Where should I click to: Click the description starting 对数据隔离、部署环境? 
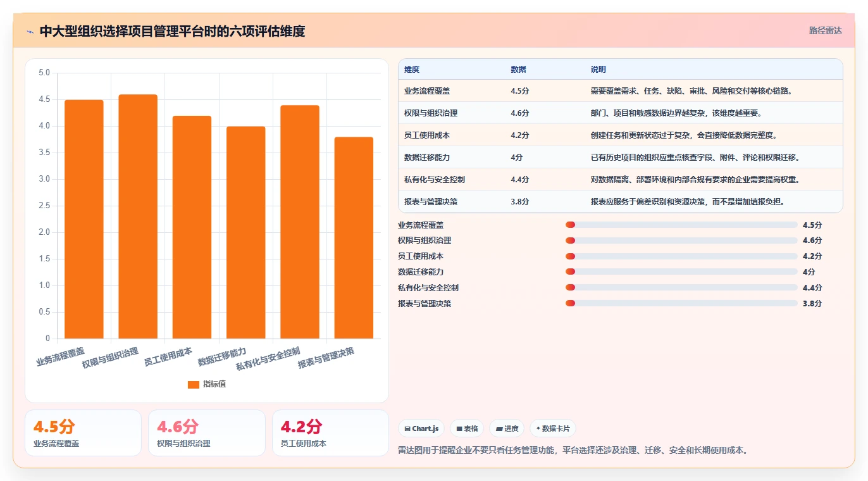point(696,180)
